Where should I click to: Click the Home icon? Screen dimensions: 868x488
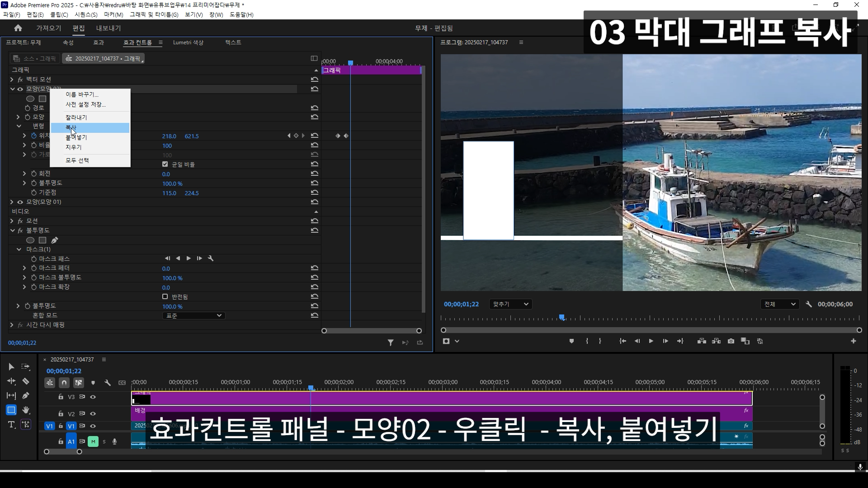[18, 28]
